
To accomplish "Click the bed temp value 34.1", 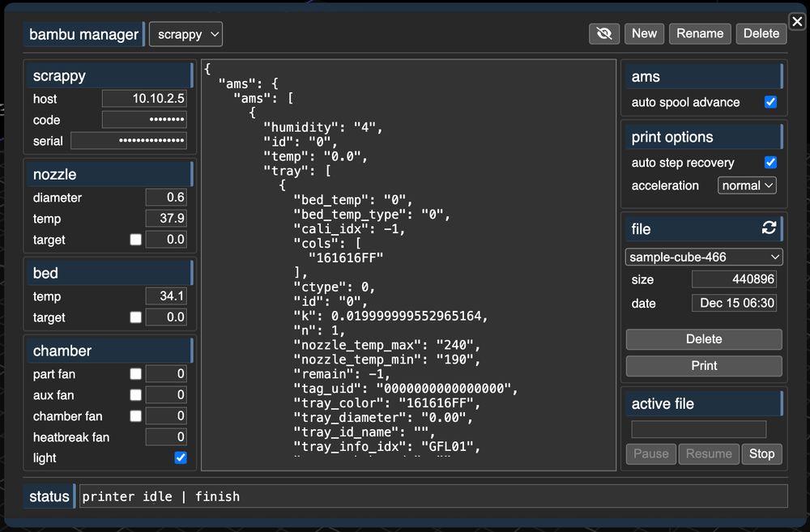I will point(166,296).
